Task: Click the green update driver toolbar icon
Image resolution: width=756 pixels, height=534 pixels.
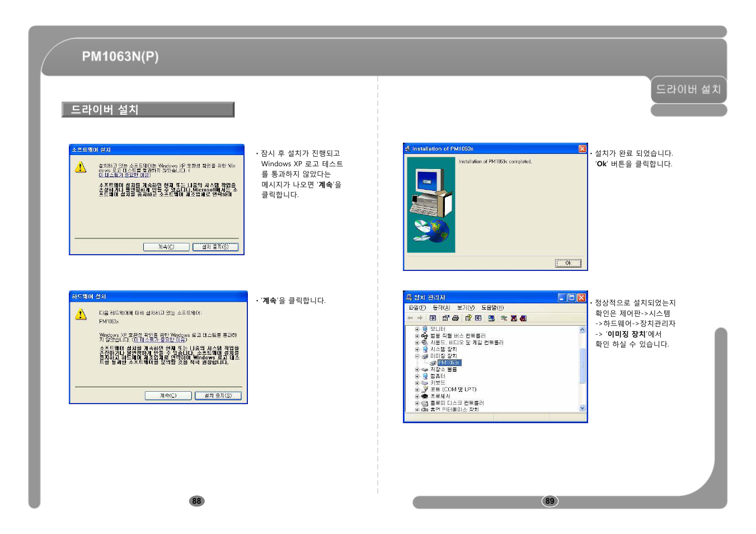Action: 504,318
